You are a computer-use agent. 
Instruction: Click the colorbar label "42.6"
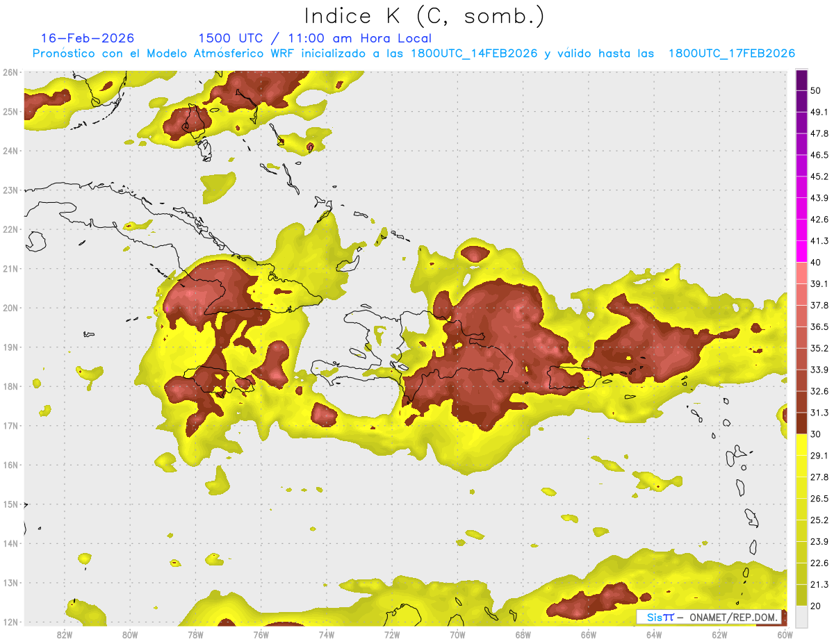(818, 220)
